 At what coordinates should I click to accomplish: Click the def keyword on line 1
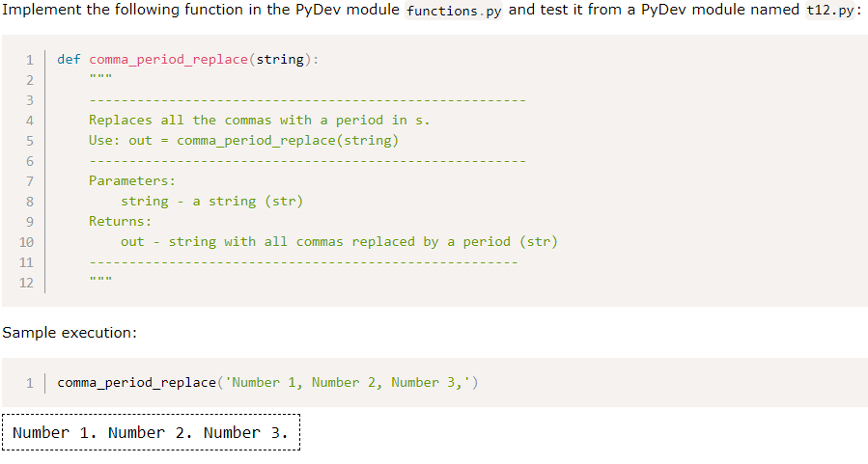tap(69, 59)
